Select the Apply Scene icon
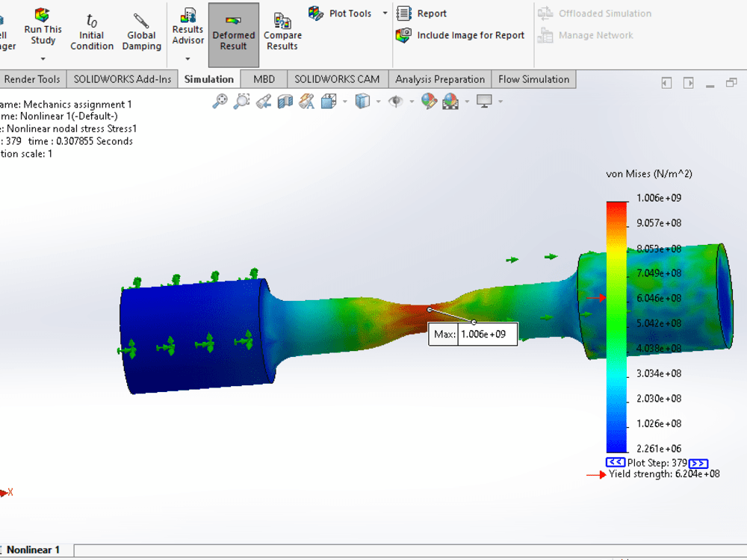 (450, 101)
